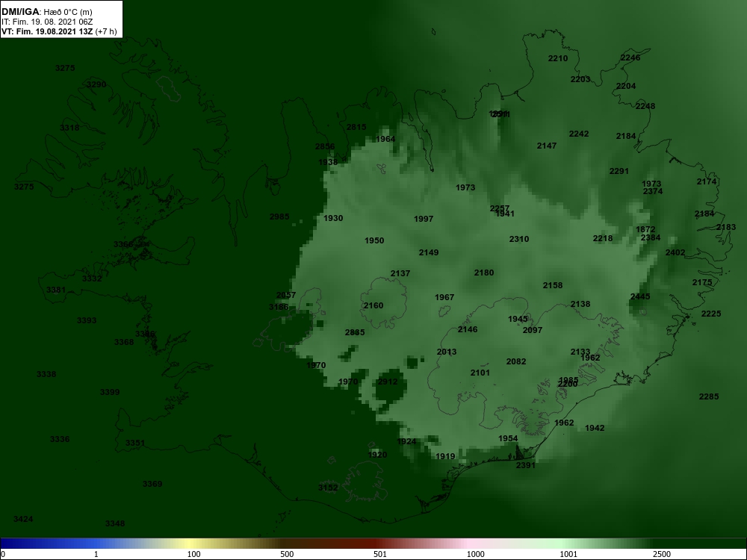Click the color scale label '1000'
Screen dimensions: 747x560
click(x=475, y=554)
